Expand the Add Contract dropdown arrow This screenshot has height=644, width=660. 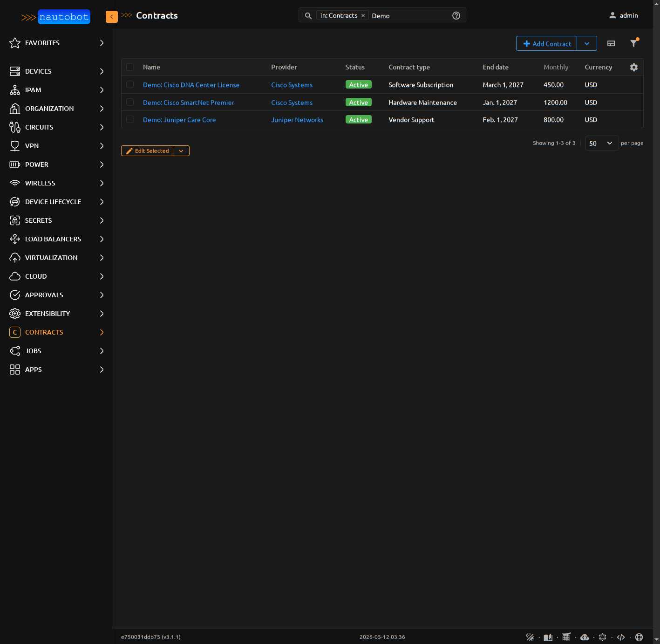click(x=587, y=43)
